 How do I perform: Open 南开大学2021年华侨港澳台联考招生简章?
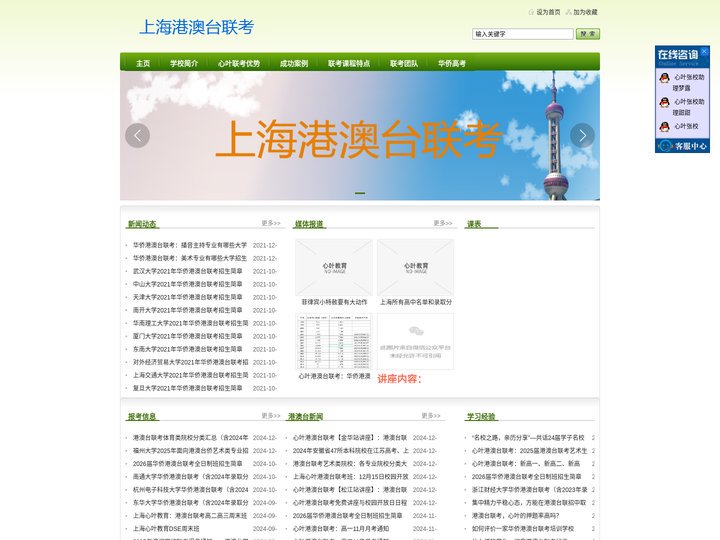coord(188,310)
